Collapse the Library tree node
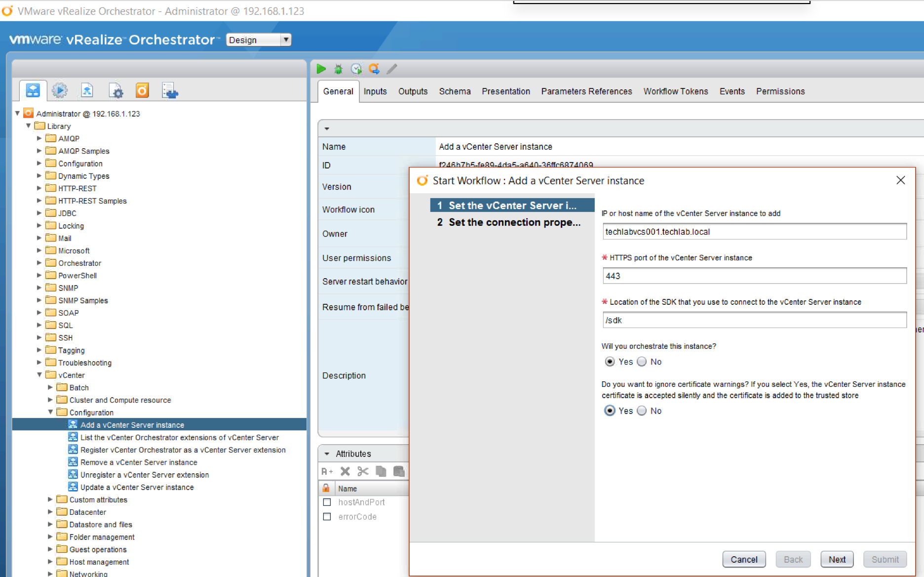Viewport: 924px width, 577px height. tap(29, 125)
